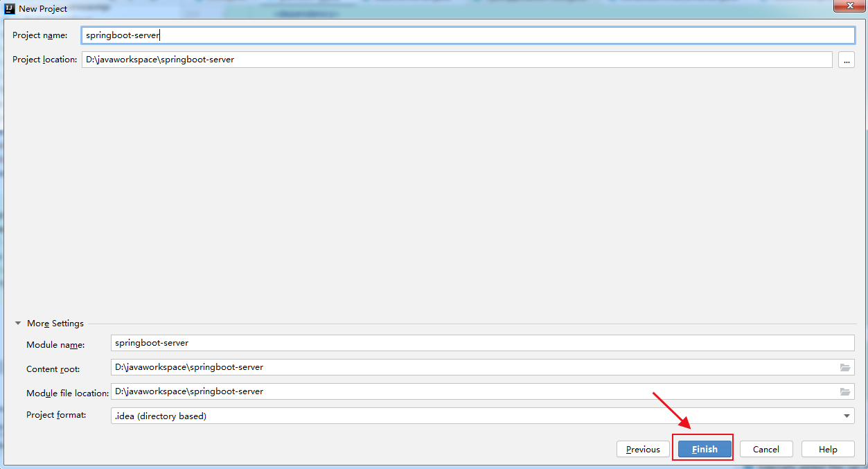
Task: Edit the Project location field
Action: click(457, 60)
